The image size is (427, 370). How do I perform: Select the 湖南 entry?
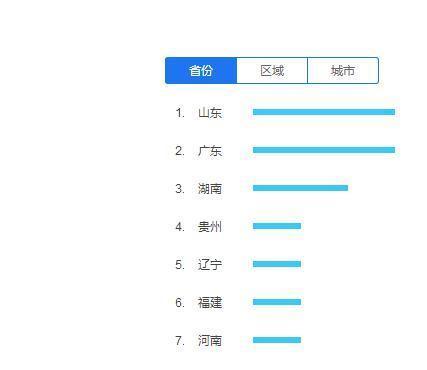click(210, 189)
